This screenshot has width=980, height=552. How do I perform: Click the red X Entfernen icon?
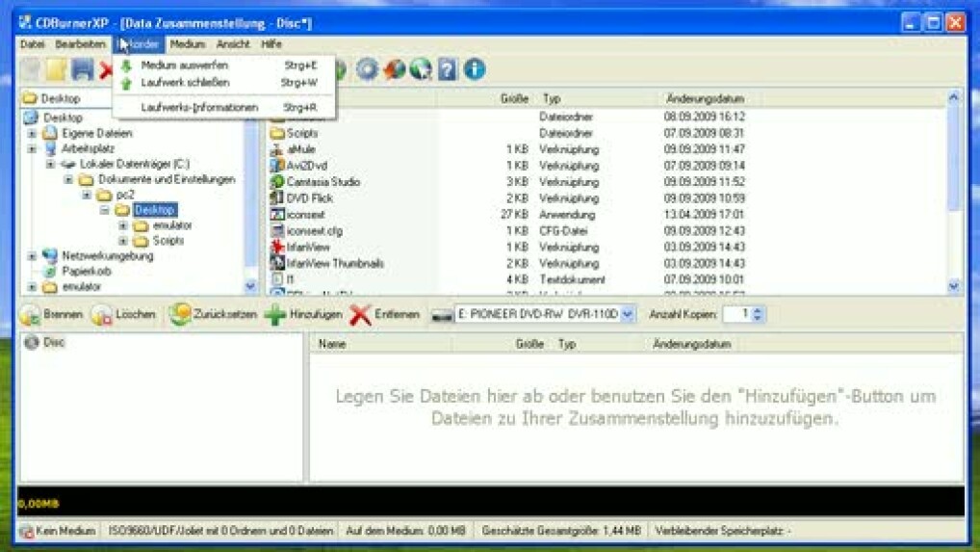pos(360,315)
